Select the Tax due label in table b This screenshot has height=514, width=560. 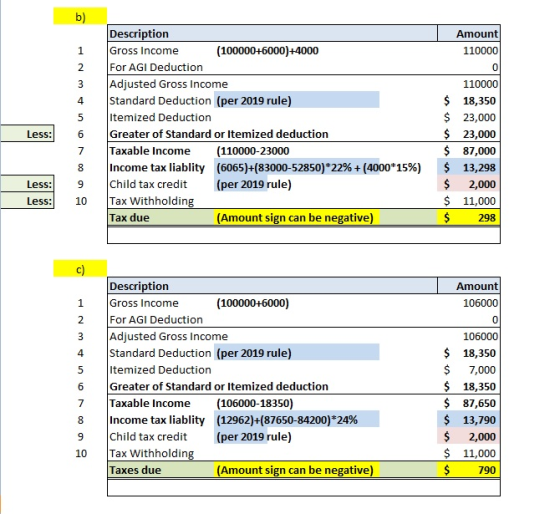[x=129, y=218]
